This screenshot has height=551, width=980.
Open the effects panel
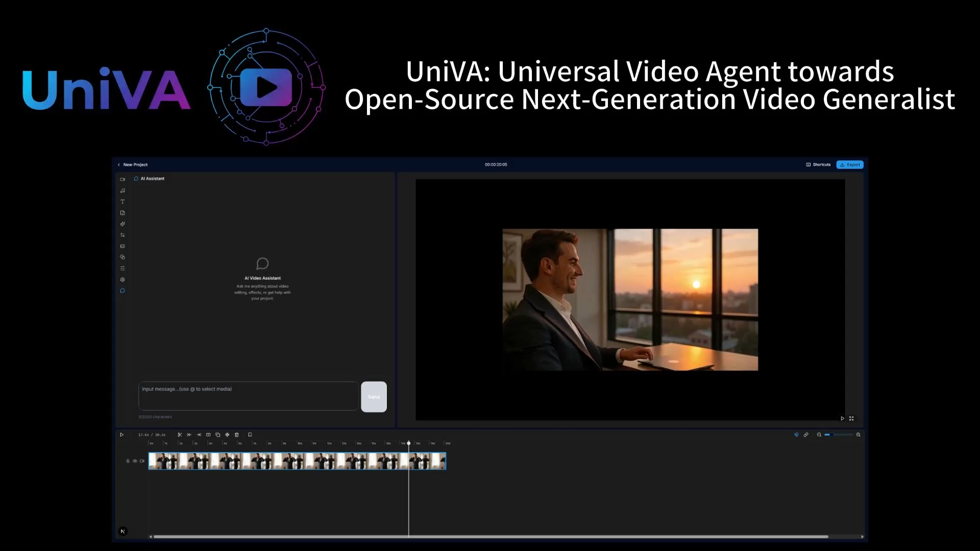point(122,224)
